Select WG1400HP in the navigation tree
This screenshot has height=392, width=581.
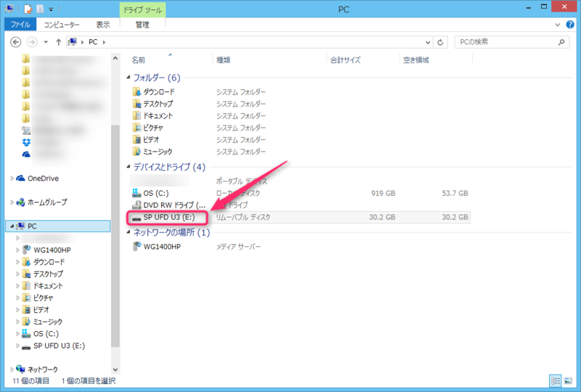point(52,250)
